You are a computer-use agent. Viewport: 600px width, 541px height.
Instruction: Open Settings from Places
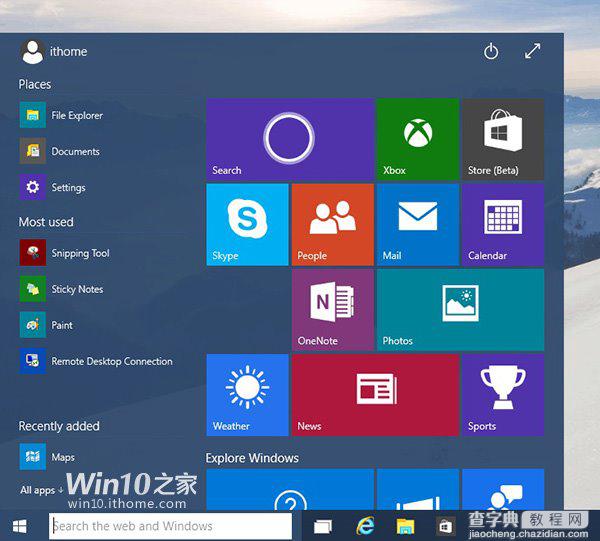click(53, 187)
